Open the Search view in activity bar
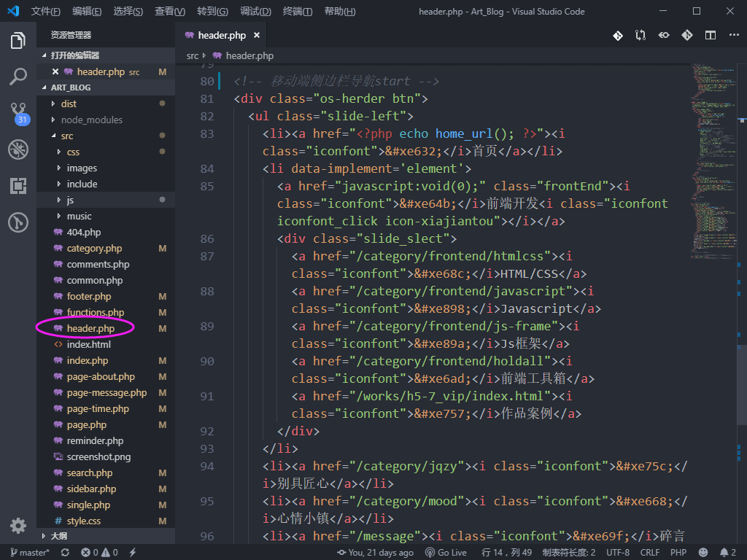 click(18, 76)
